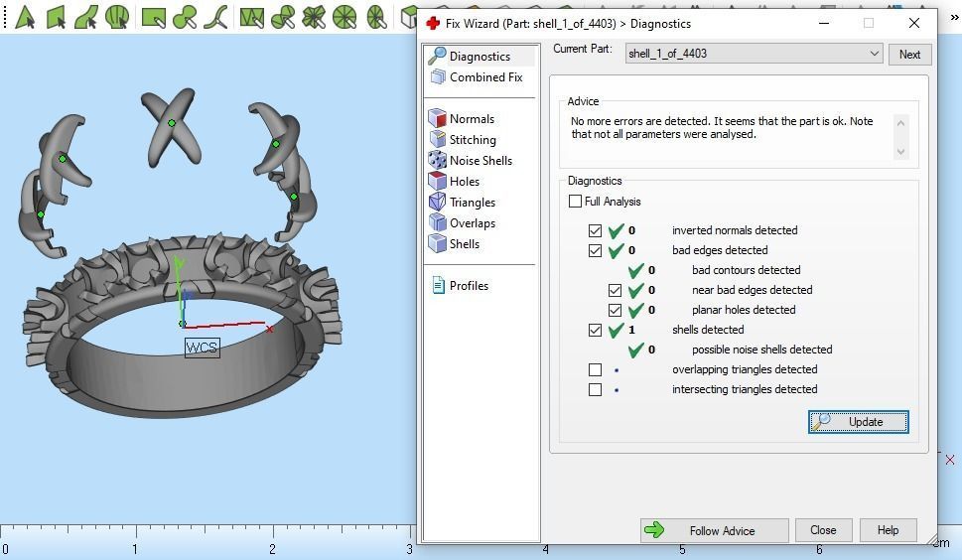Enable intersecting triangles detected
The width and height of the screenshot is (962, 560).
(595, 389)
